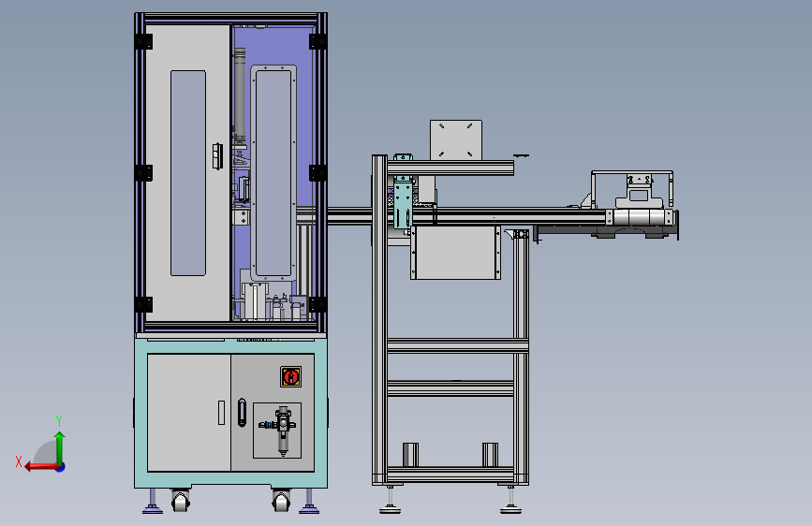The image size is (812, 526).
Task: Click the X label of the axis triad
Action: (x=19, y=461)
